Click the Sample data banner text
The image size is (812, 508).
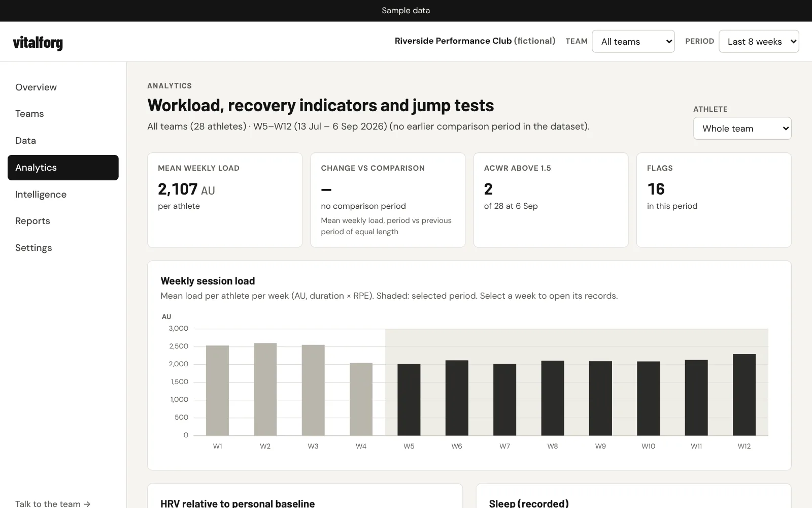pos(406,11)
